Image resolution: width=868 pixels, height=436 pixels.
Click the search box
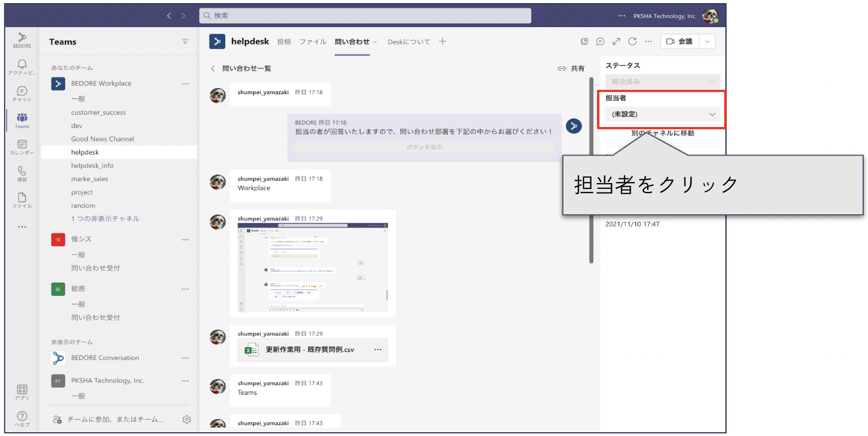365,16
